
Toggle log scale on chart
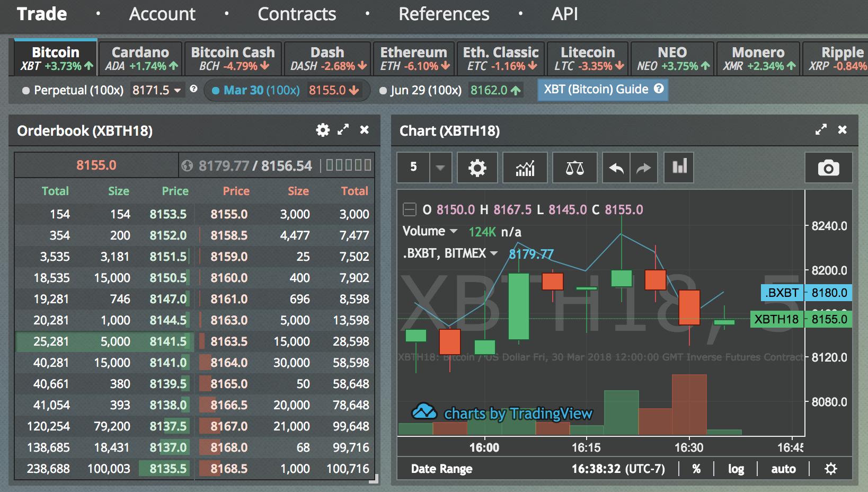pyautogui.click(x=736, y=469)
